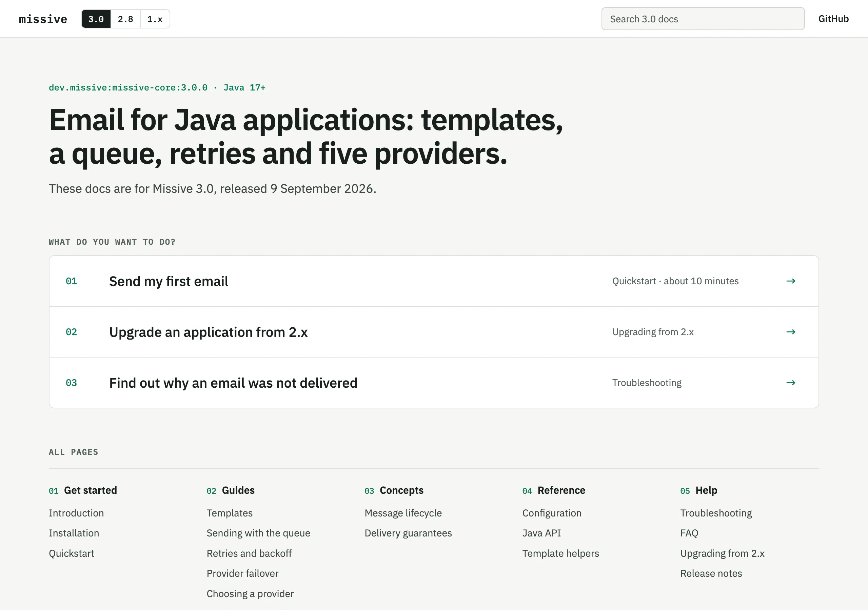Open the Templates guide
Image resolution: width=868 pixels, height=610 pixels.
tap(230, 513)
